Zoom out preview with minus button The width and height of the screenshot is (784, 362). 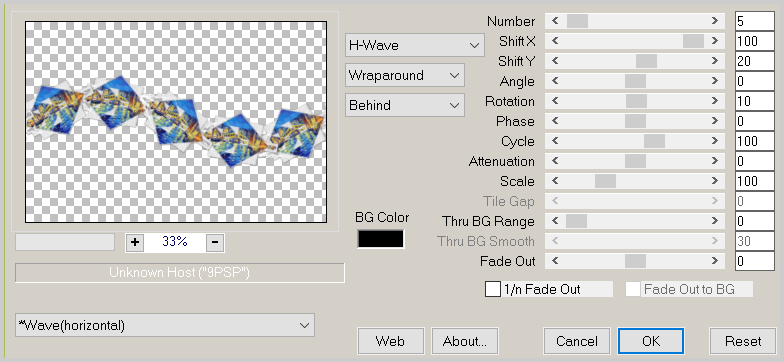point(214,242)
